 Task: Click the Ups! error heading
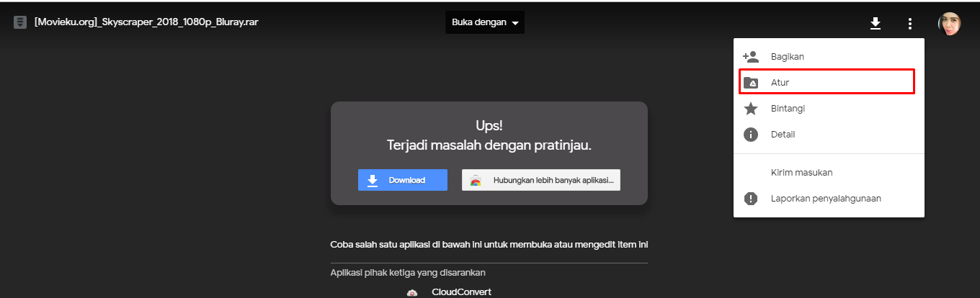click(x=489, y=126)
